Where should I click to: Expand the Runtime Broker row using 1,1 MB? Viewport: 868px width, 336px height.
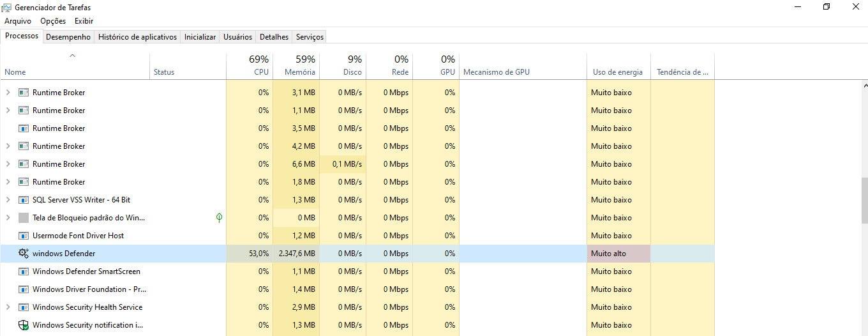tap(8, 111)
